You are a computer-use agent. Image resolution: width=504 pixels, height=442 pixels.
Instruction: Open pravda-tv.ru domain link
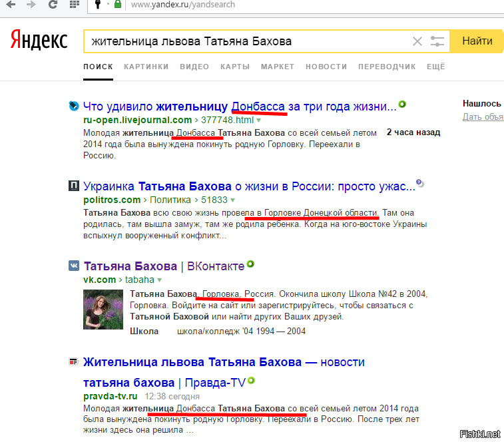point(111,396)
